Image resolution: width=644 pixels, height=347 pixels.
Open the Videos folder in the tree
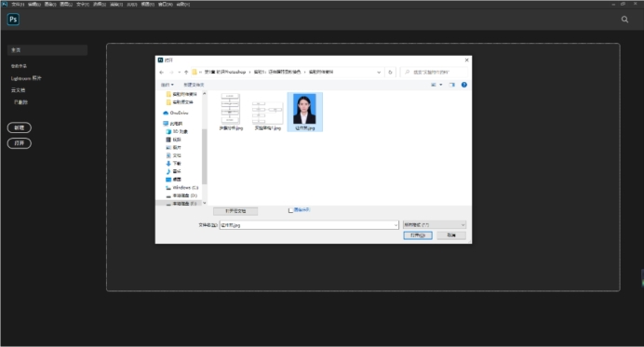point(173,140)
